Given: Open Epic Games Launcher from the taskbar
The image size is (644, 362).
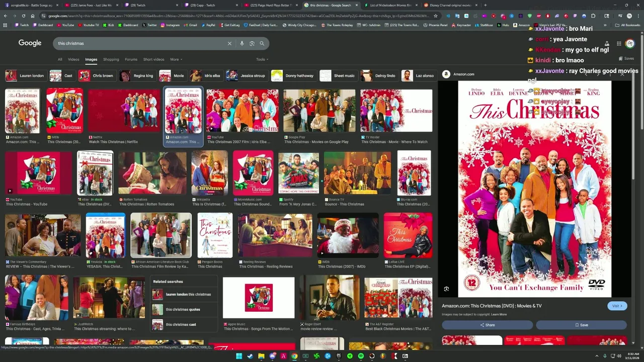Looking at the screenshot, I should point(339,356).
